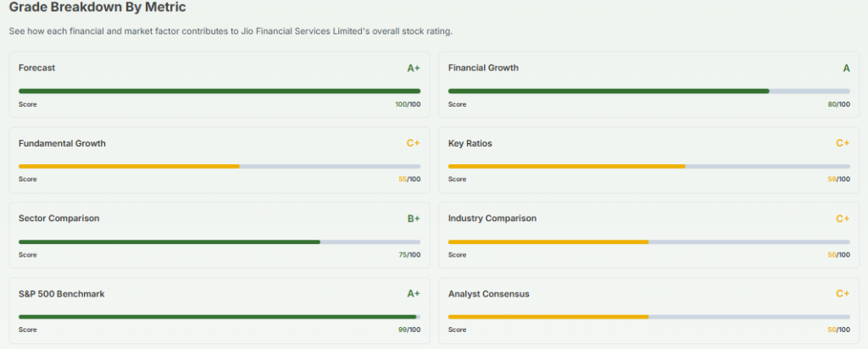868x349 pixels.
Task: Open the S&P 500 Benchmark metric card
Action: click(x=220, y=311)
